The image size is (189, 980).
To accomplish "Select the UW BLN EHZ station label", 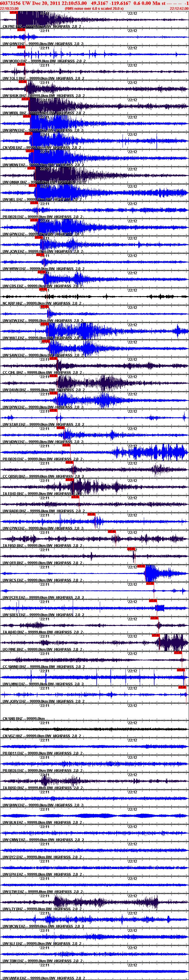I will tap(13, 823).
